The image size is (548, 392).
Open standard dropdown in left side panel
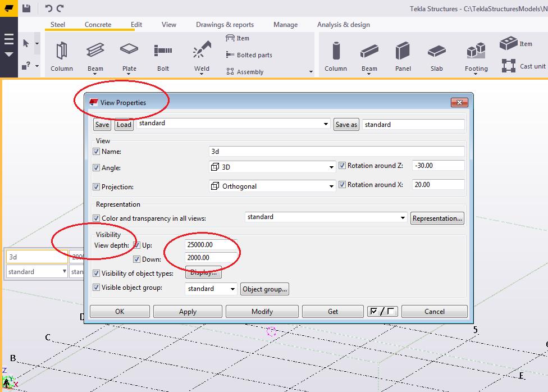click(36, 271)
